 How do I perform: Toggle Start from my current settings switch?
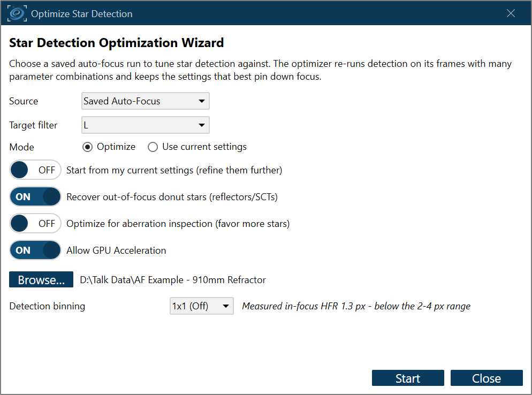pyautogui.click(x=35, y=170)
